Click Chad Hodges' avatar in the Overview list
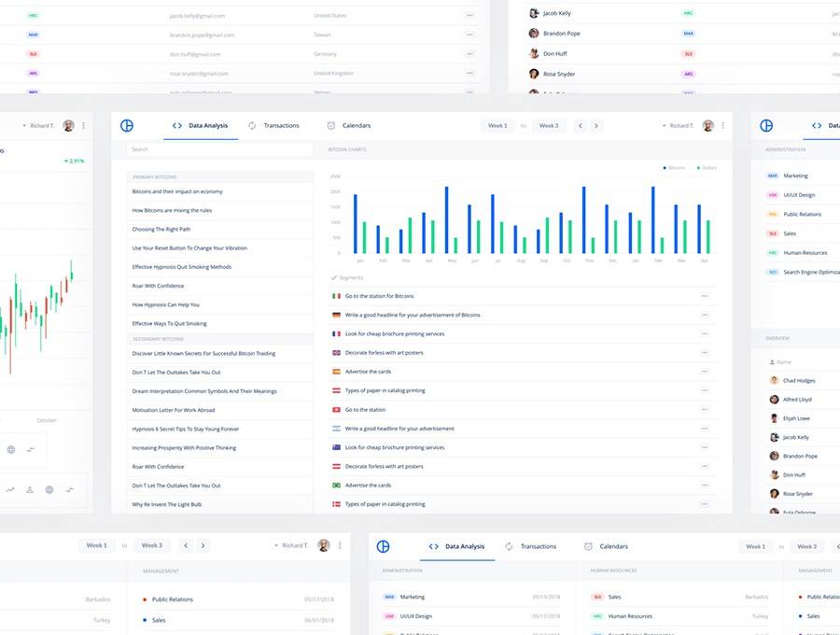This screenshot has width=840, height=635. (774, 380)
